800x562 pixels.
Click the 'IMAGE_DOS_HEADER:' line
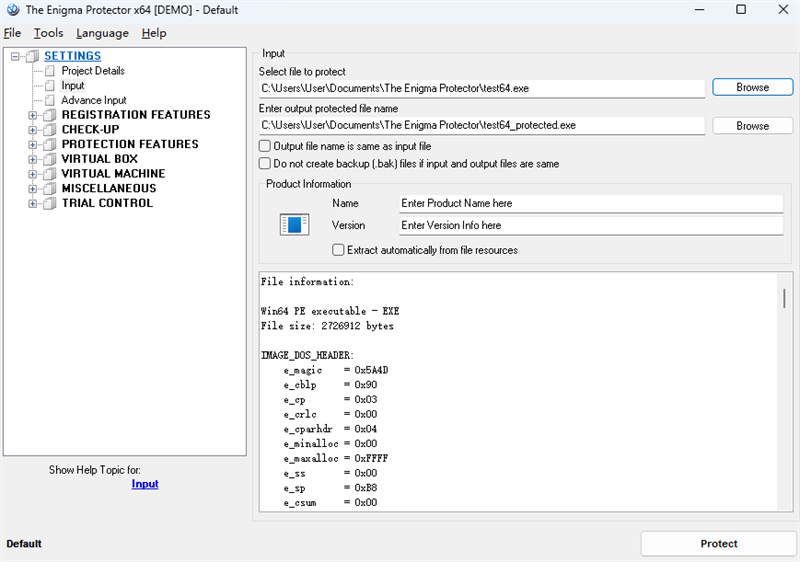tap(307, 355)
